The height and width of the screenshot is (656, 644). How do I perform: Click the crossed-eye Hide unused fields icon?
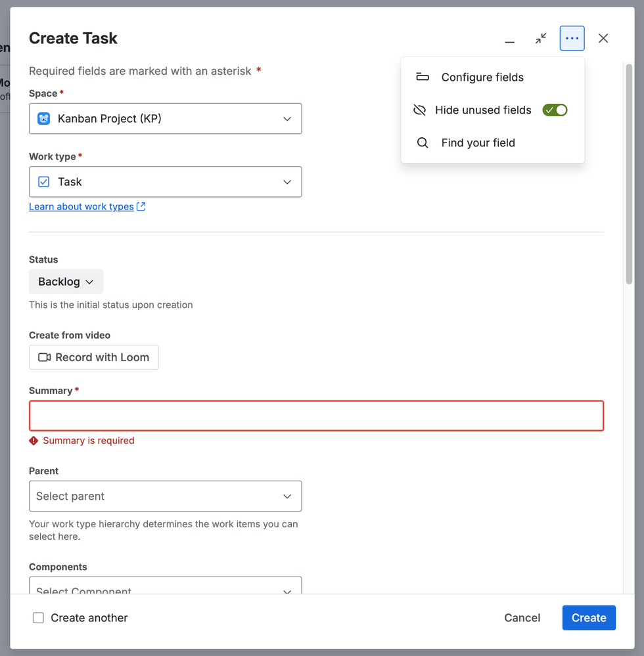(x=419, y=110)
